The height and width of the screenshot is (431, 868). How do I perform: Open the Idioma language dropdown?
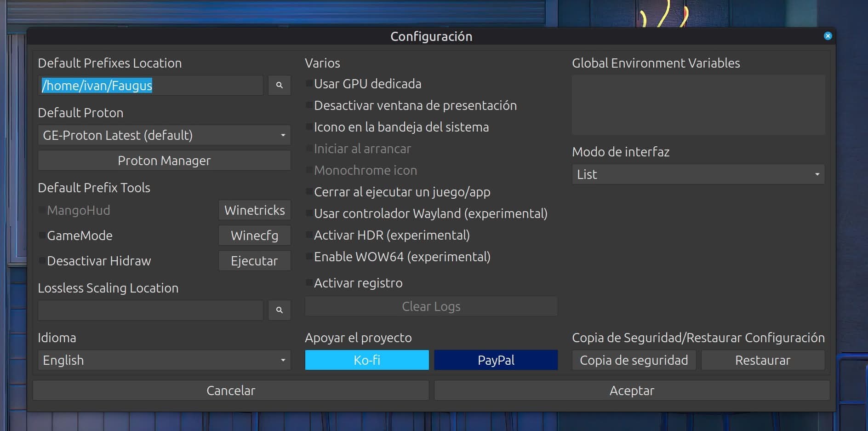click(x=164, y=360)
